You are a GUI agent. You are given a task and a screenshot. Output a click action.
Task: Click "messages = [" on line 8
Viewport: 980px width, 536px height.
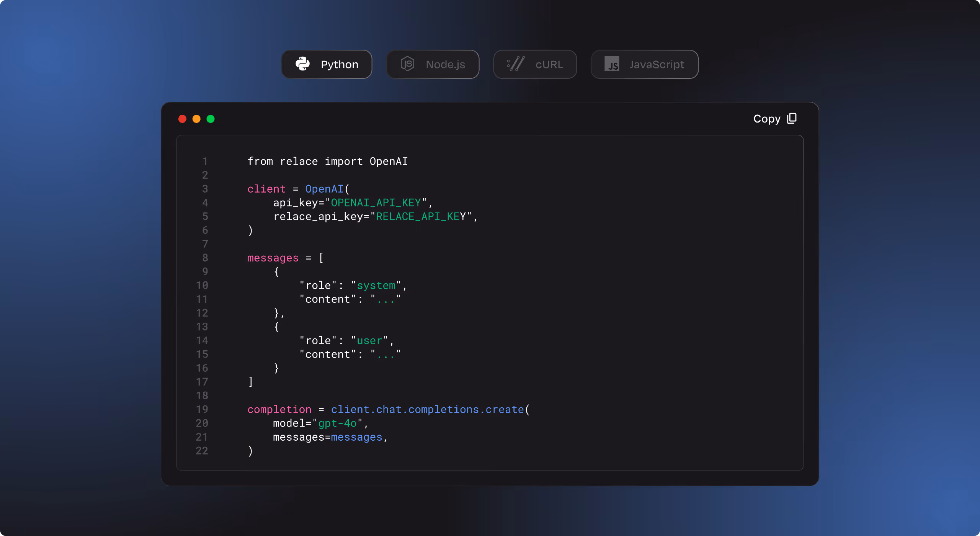286,258
